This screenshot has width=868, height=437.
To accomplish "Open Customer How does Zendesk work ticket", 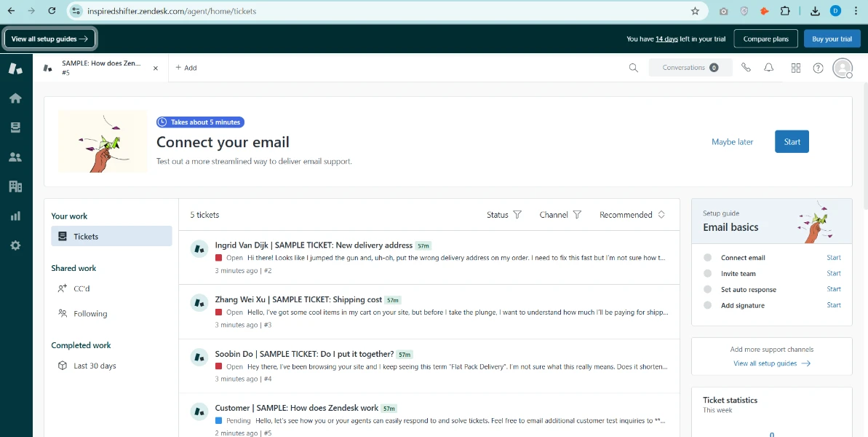I will click(429, 415).
